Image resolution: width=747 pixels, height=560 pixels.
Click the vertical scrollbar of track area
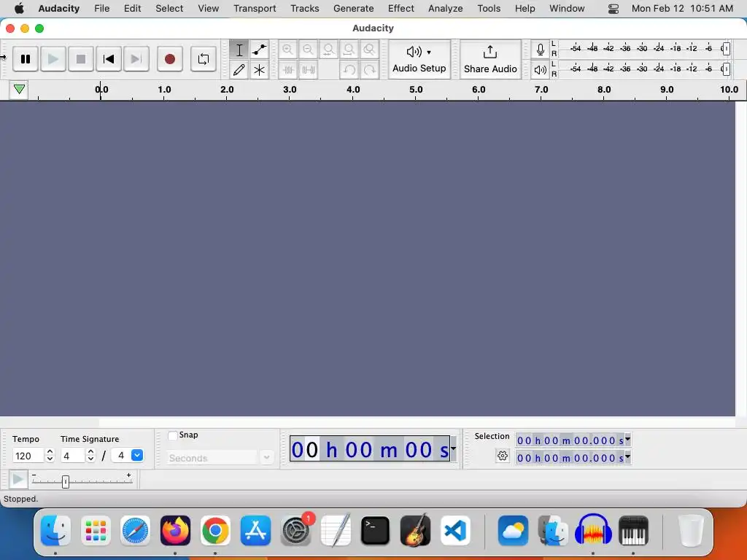(741, 259)
